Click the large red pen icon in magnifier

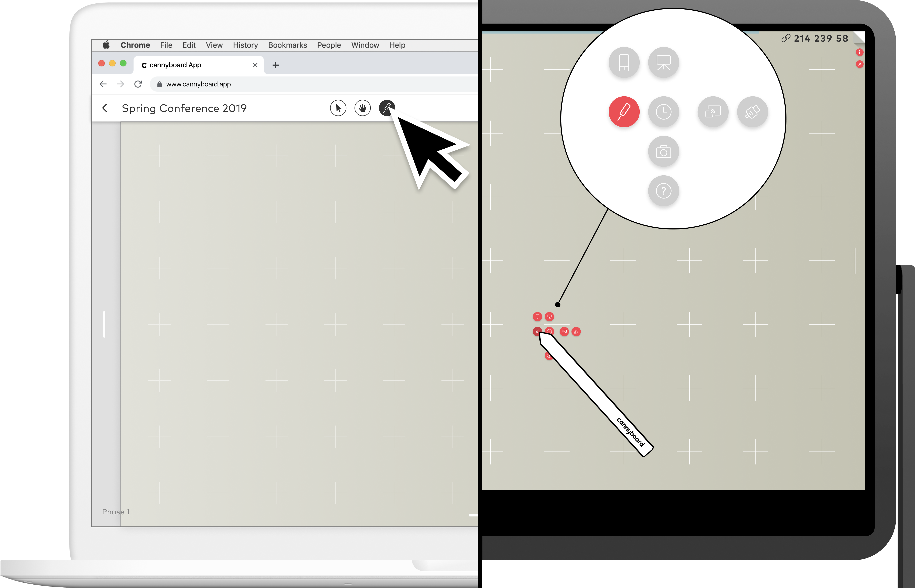click(x=624, y=112)
